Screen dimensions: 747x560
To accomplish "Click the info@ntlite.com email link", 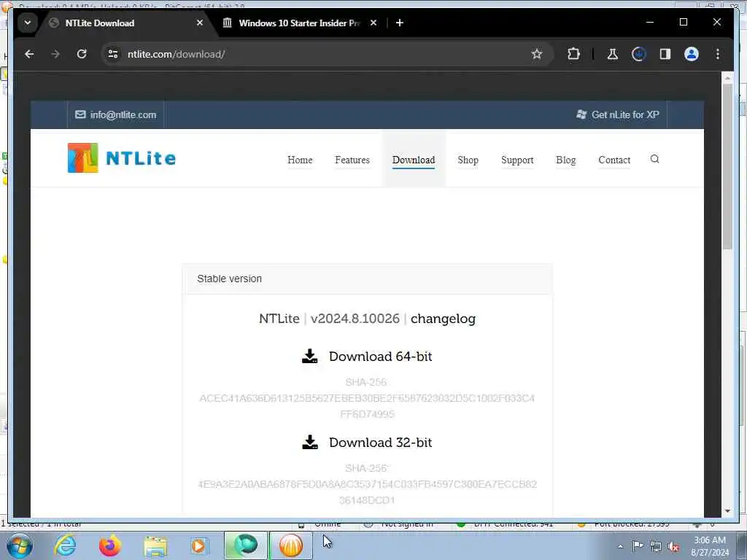I will pyautogui.click(x=116, y=114).
